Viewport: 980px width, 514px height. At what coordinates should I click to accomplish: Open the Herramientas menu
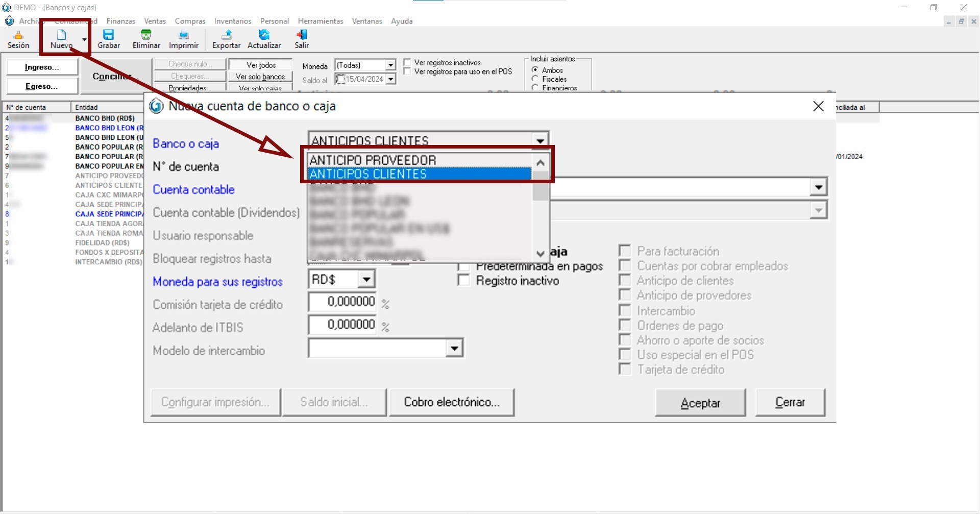320,21
